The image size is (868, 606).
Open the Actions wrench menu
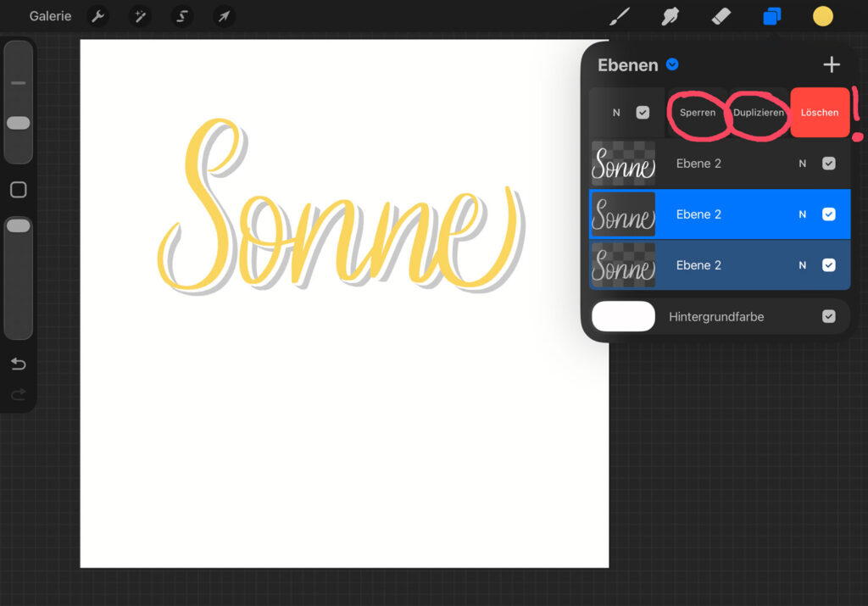coord(98,16)
